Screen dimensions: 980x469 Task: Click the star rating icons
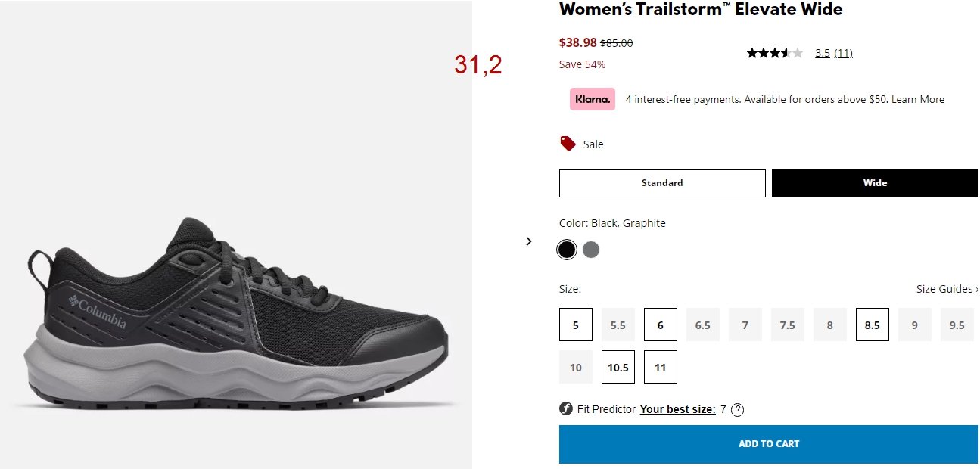coord(774,53)
